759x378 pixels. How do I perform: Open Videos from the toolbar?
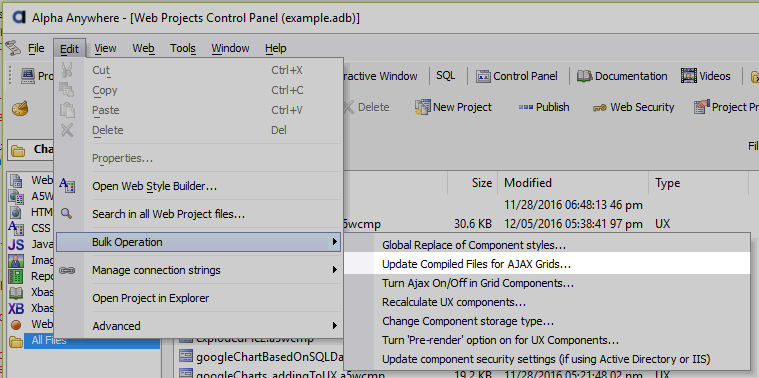click(x=705, y=76)
